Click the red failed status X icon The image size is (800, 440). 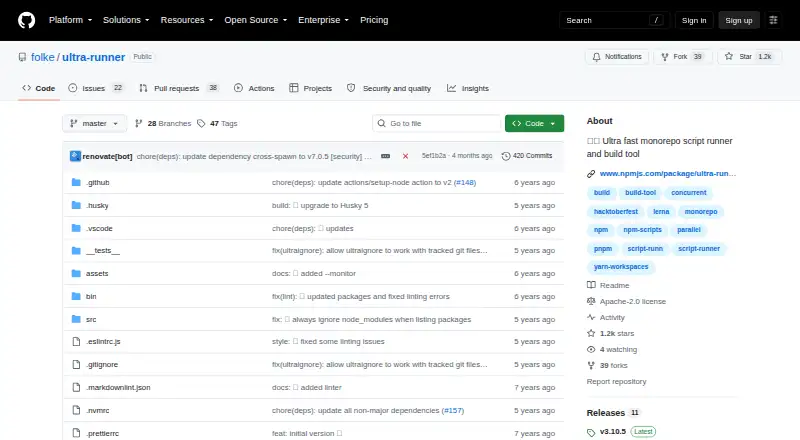pos(405,156)
